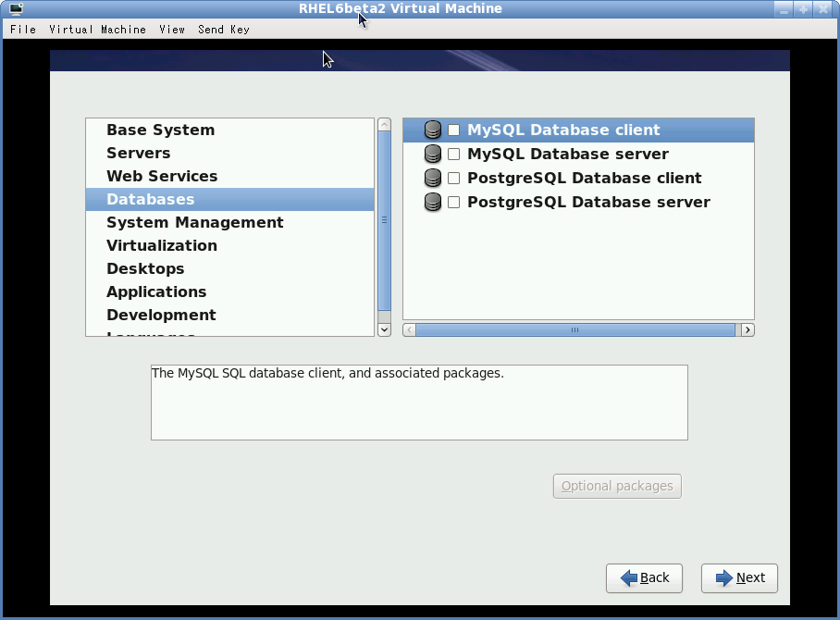Open the File menu
The width and height of the screenshot is (840, 620).
point(23,30)
